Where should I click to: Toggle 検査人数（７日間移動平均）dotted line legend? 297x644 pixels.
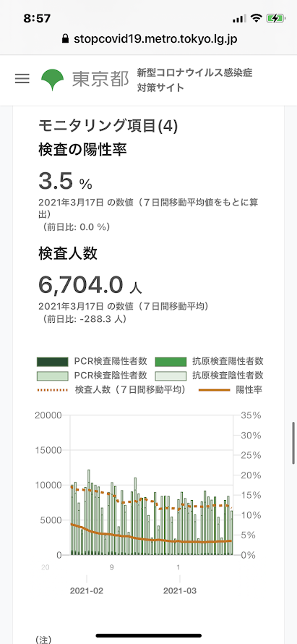[111, 390]
